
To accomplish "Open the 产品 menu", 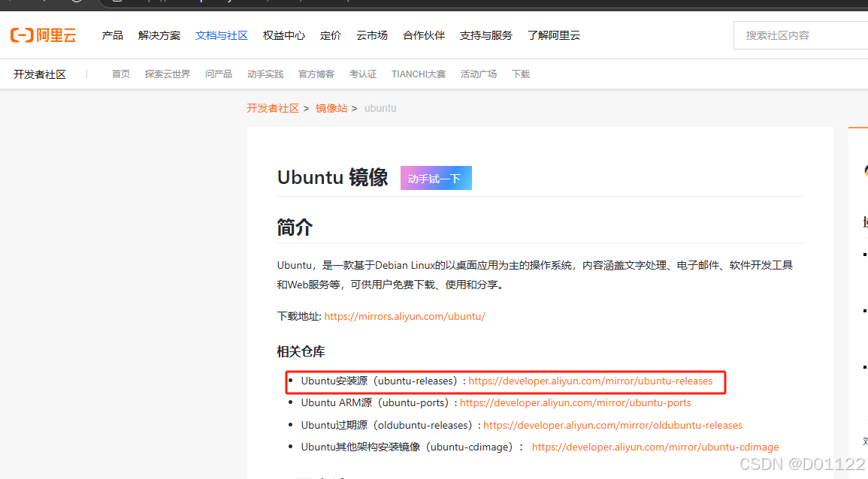I will point(113,35).
